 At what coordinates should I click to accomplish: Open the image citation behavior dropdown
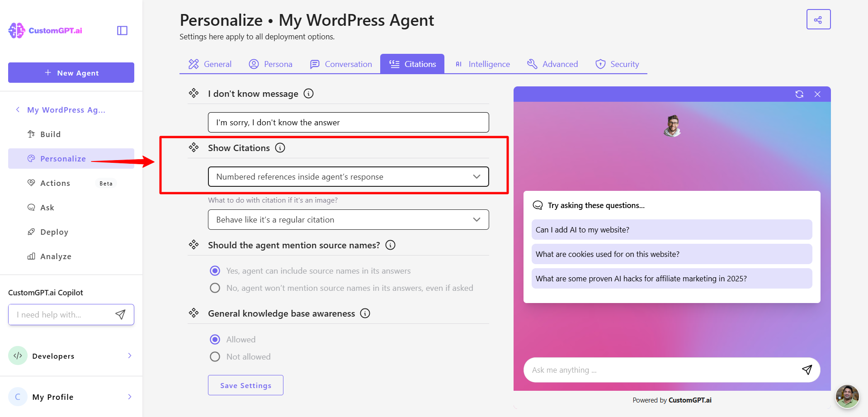348,220
